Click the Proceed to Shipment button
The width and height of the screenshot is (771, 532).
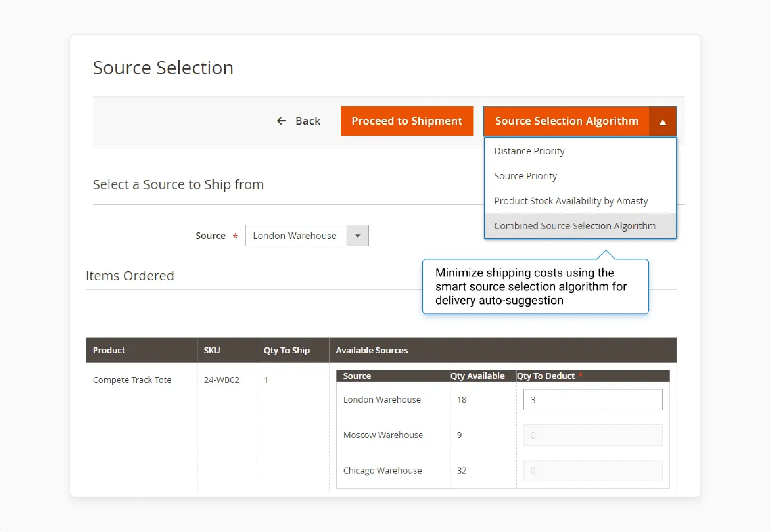coord(407,121)
